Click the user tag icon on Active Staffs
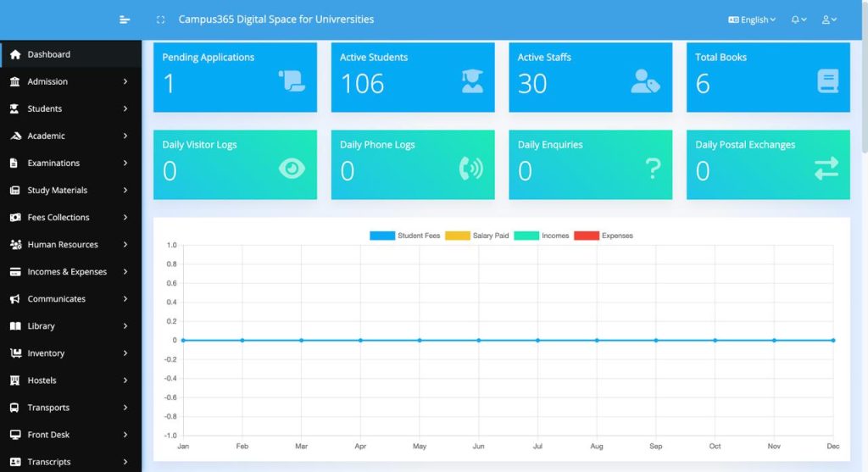The image size is (868, 472). tap(645, 81)
